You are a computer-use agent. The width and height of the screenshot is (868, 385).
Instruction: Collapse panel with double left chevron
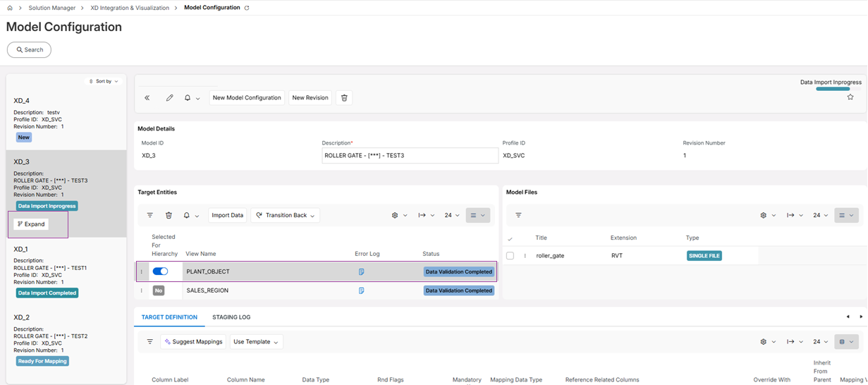(147, 98)
